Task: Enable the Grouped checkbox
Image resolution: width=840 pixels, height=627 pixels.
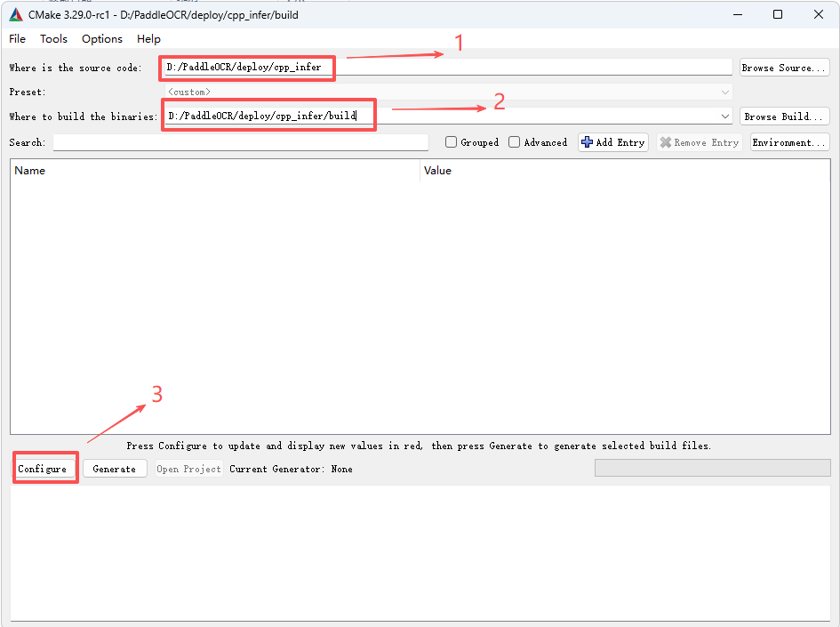Action: (451, 142)
